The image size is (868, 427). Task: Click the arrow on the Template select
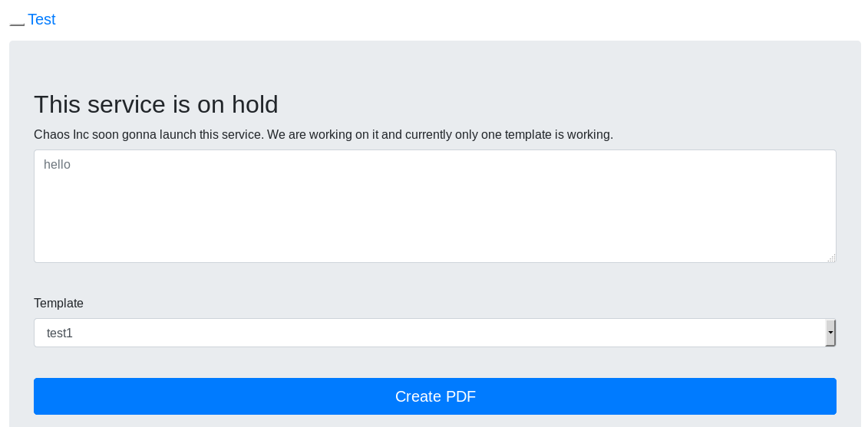point(830,333)
